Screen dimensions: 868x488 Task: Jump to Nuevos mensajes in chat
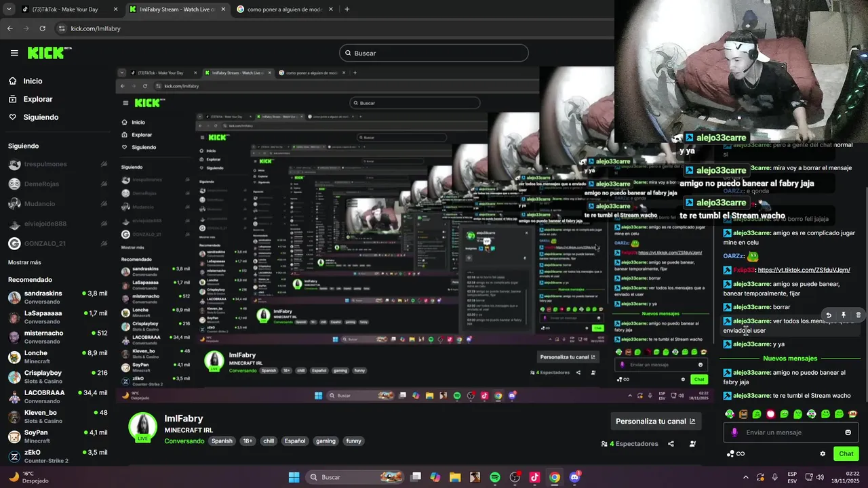790,358
